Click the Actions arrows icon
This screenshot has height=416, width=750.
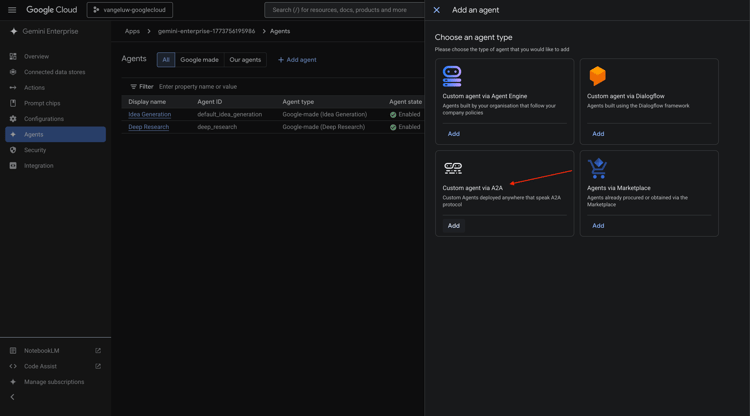click(x=13, y=88)
